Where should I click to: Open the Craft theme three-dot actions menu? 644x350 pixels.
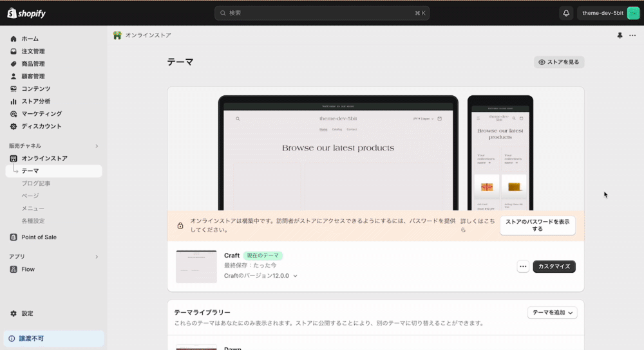(x=523, y=266)
